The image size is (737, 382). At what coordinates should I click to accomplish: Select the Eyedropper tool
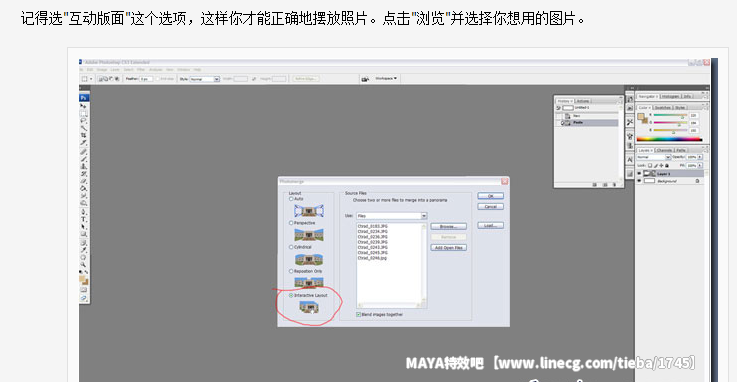[84, 250]
